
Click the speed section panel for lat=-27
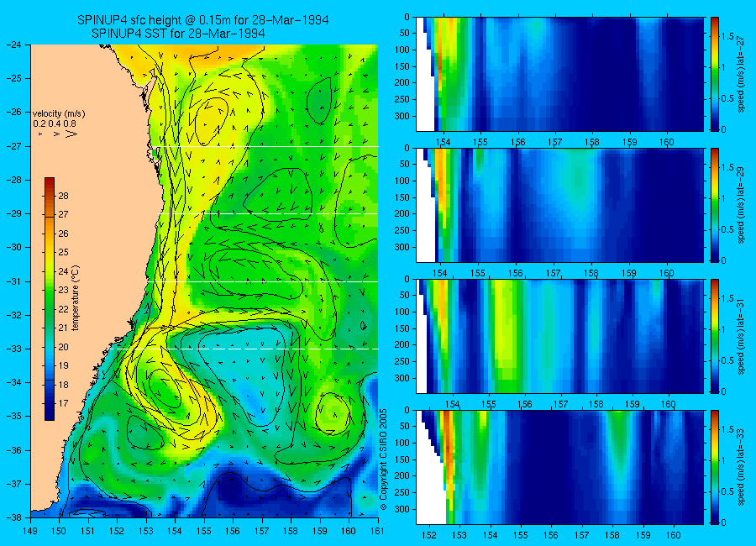pyautogui.click(x=559, y=74)
